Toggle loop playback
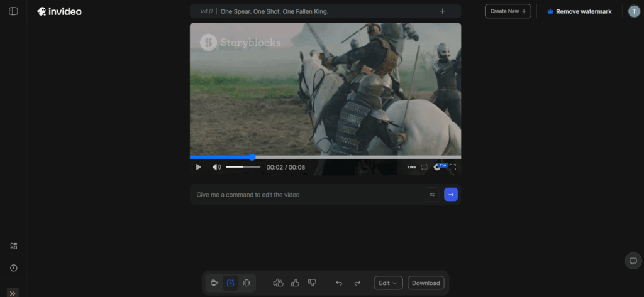Screen dimensions: 644x297 pos(425,167)
